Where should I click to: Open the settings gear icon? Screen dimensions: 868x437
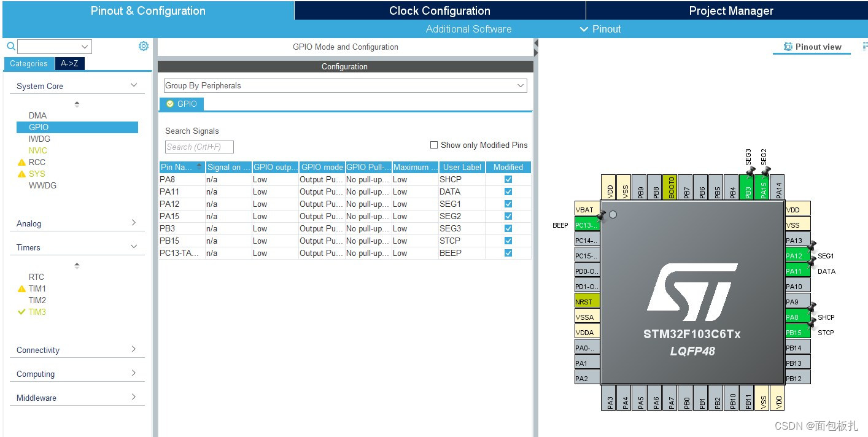144,46
